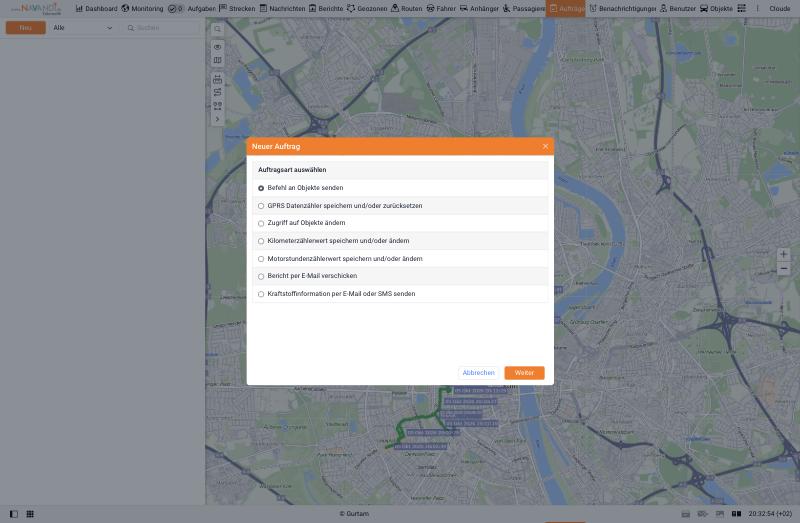Image resolution: width=800 pixels, height=523 pixels.
Task: Click the Weiter button
Action: click(x=524, y=373)
